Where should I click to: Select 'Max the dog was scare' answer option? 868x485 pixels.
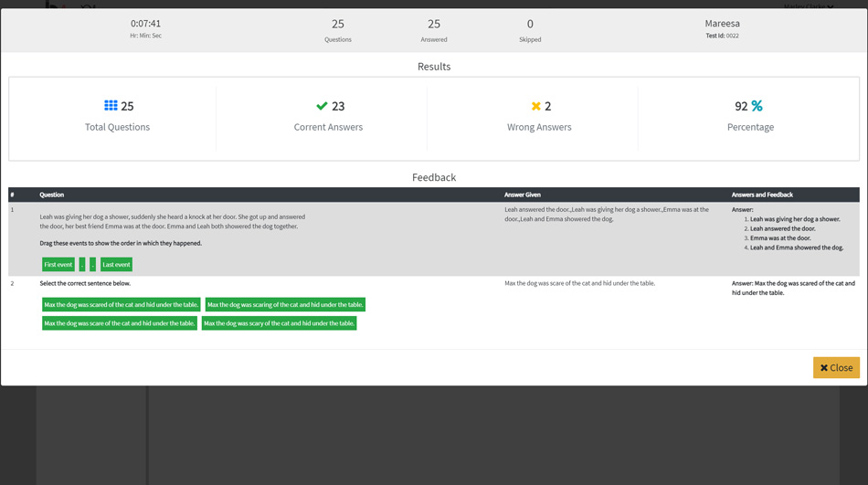coord(119,323)
